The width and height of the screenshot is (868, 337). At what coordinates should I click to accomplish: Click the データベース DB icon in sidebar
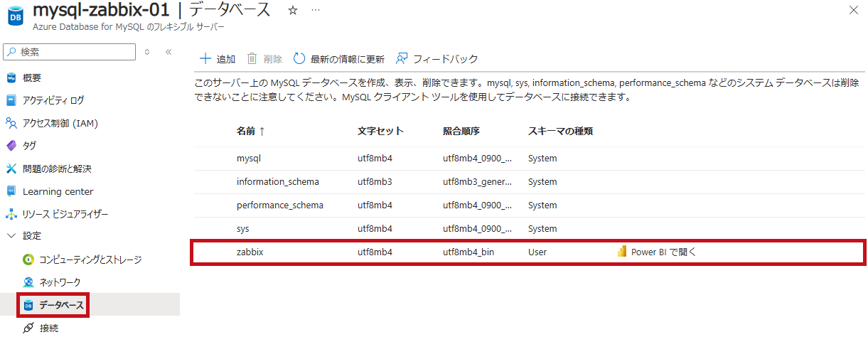coord(28,305)
